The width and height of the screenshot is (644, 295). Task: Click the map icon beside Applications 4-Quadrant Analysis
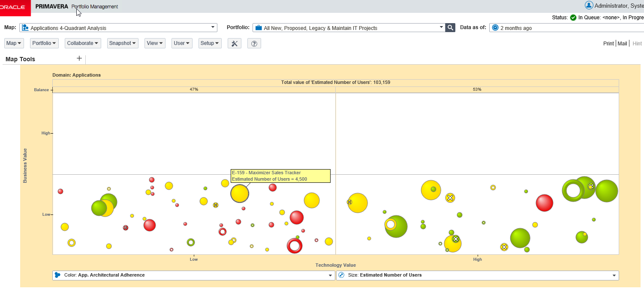(x=25, y=27)
